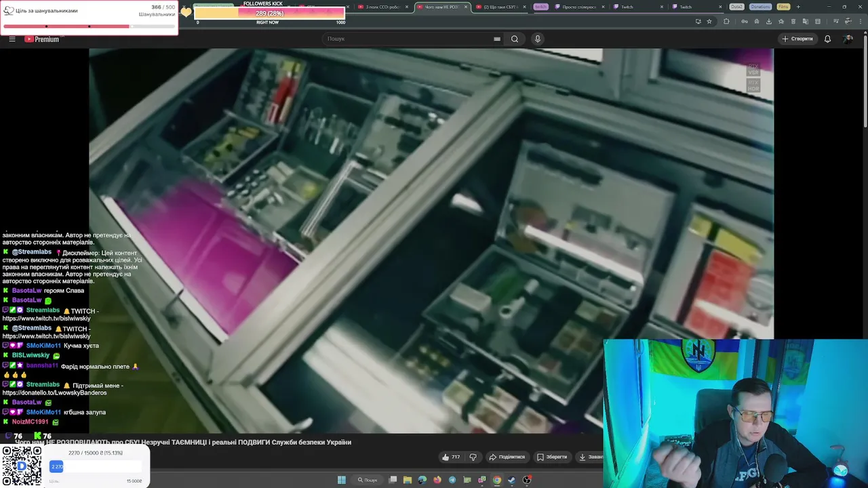This screenshot has height=488, width=868.
Task: Select the 'Чого нам НЕ РОЗП' tab
Action: pyautogui.click(x=441, y=7)
